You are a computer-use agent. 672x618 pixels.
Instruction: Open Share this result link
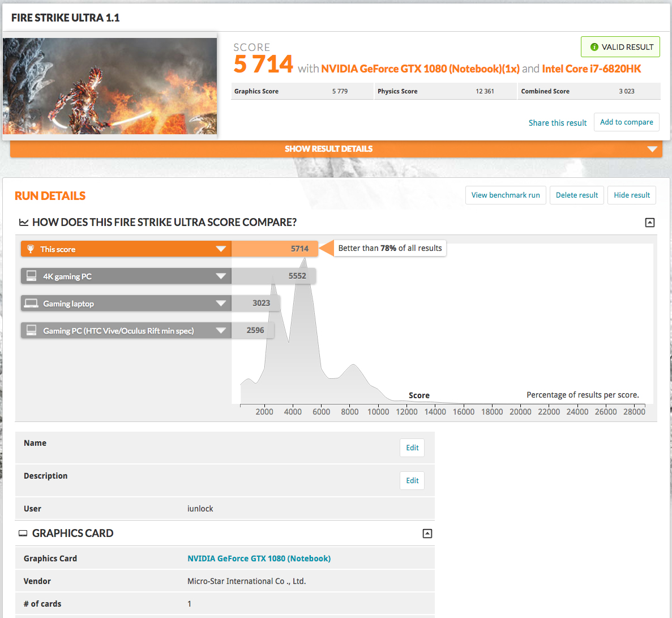557,123
